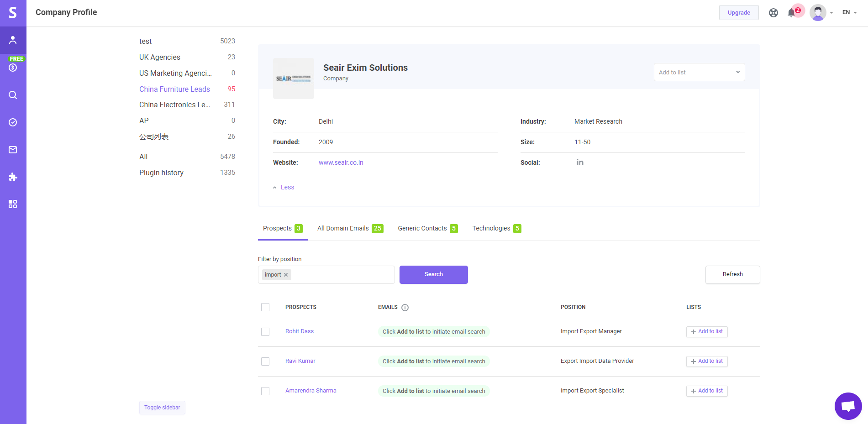Expand the account menu arrow
This screenshot has width=868, height=424.
831,13
